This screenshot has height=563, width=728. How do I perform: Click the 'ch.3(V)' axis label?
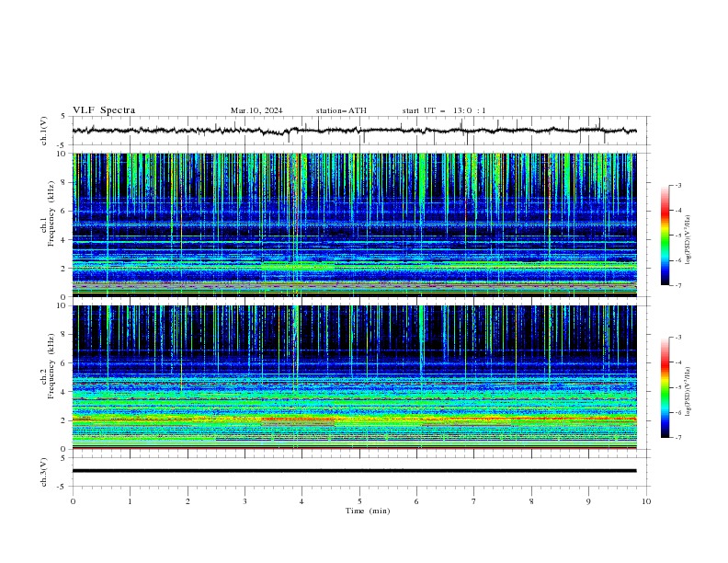point(44,472)
